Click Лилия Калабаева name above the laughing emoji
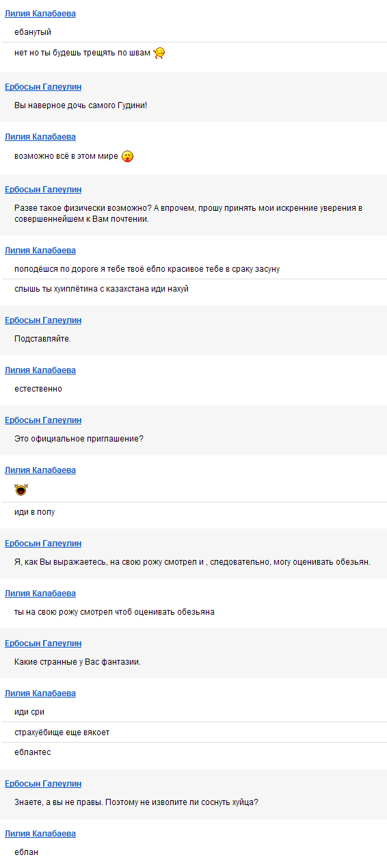 click(40, 470)
